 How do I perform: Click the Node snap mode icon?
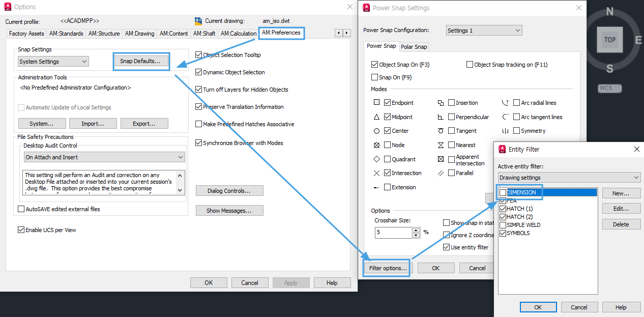376,145
